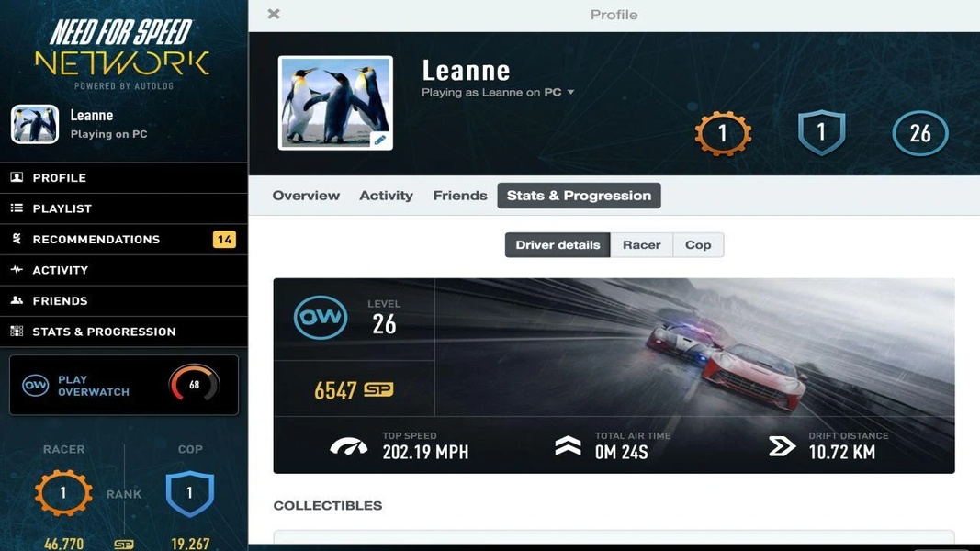Click Leanne's sidebar avatar thumbnail
The height and width of the screenshot is (551, 980).
click(35, 124)
